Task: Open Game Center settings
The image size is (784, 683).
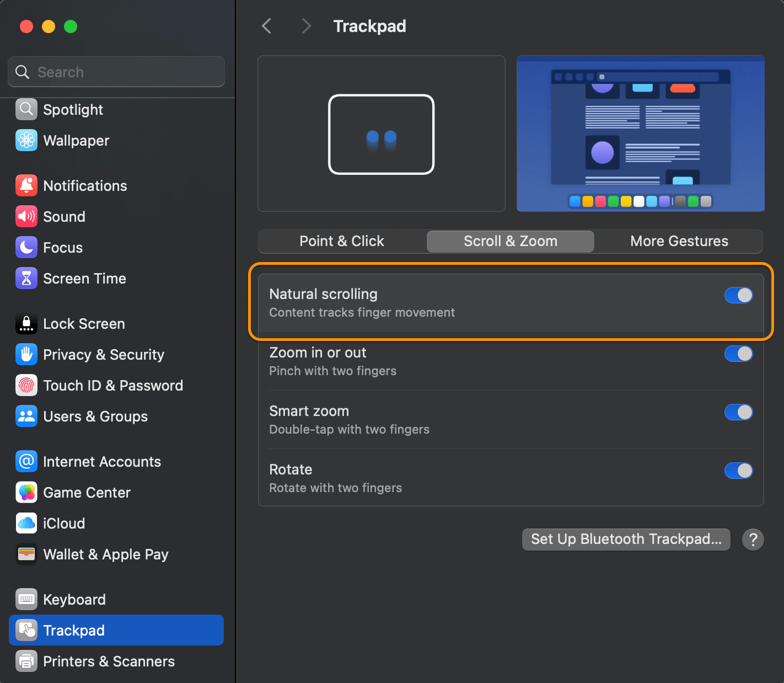Action: [26, 492]
